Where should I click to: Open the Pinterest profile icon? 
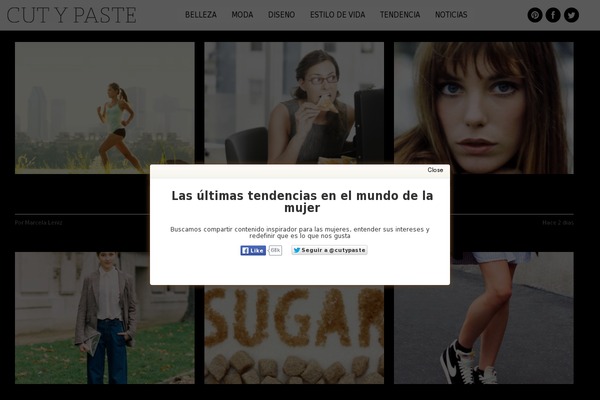click(x=535, y=15)
